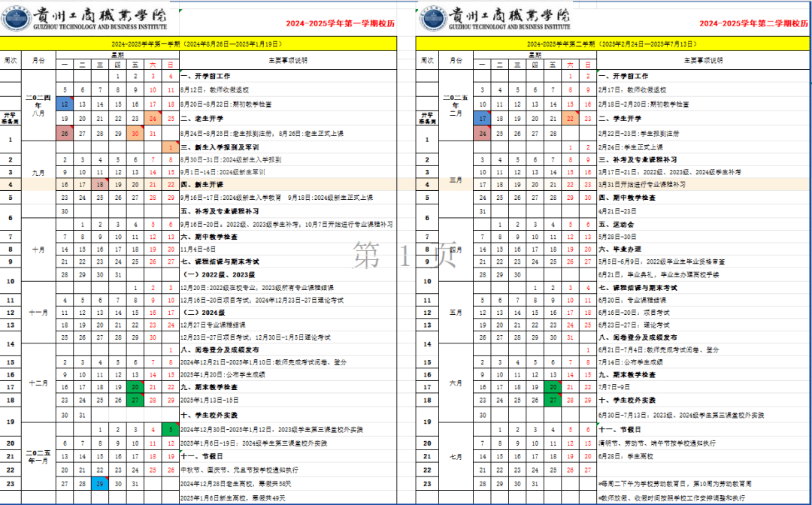Select orange-highlighted August 30 cell

click(x=135, y=133)
